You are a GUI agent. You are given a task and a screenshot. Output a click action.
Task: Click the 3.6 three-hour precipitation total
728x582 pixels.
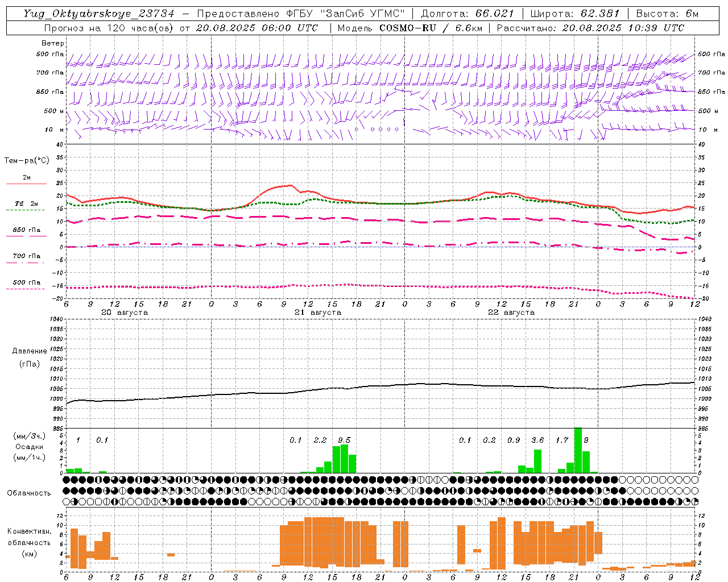(x=537, y=440)
